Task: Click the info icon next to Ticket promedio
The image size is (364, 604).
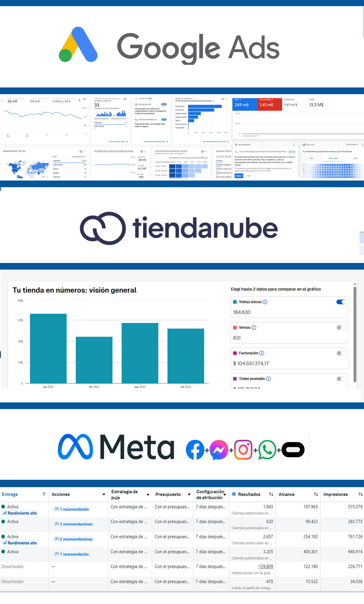Action: 268,379
